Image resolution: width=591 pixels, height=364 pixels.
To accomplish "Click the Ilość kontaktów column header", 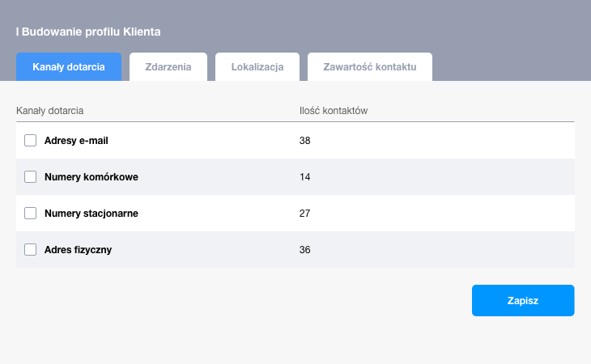I will (334, 111).
